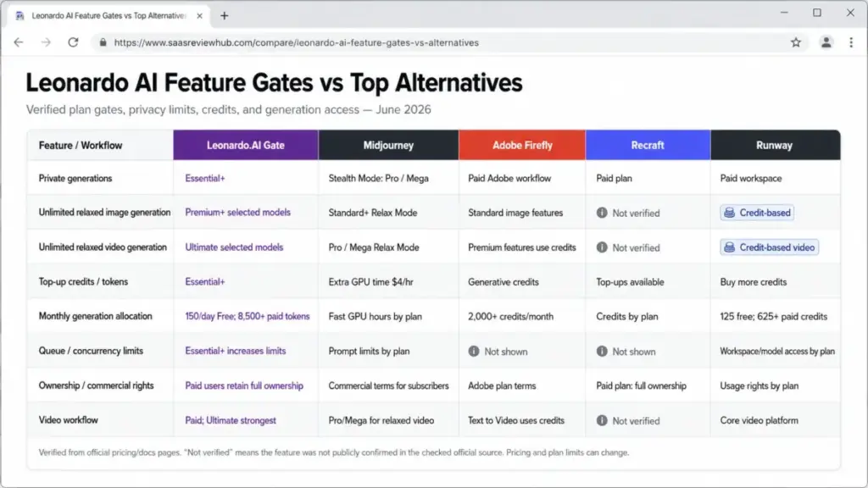This screenshot has height=488, width=868.
Task: Click info icon in Recraft relaxed image row
Action: click(x=602, y=213)
